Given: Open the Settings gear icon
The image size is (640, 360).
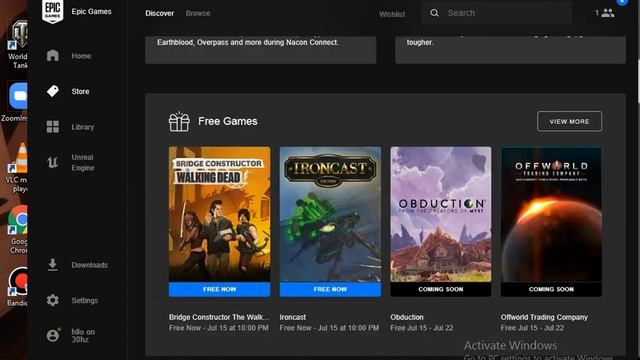Looking at the screenshot, I should (53, 300).
